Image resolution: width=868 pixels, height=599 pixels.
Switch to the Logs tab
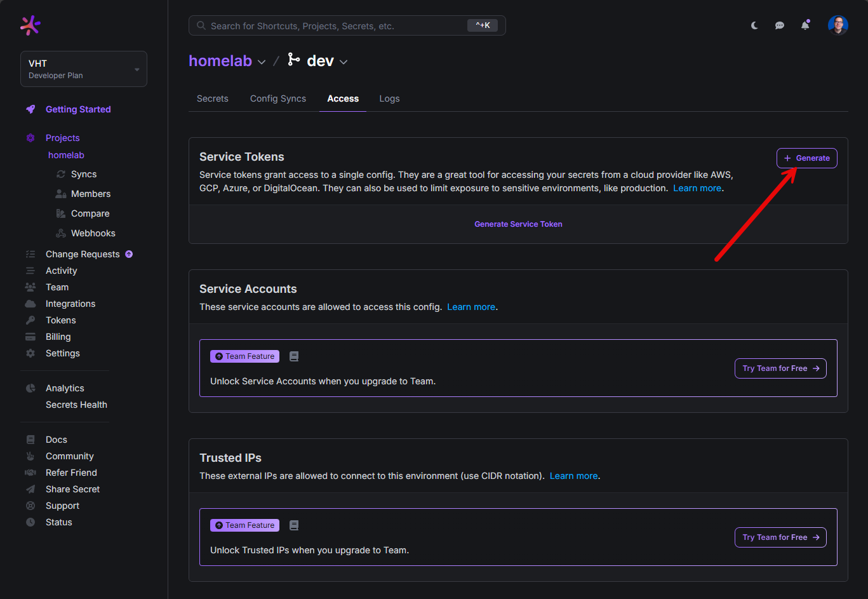(389, 98)
